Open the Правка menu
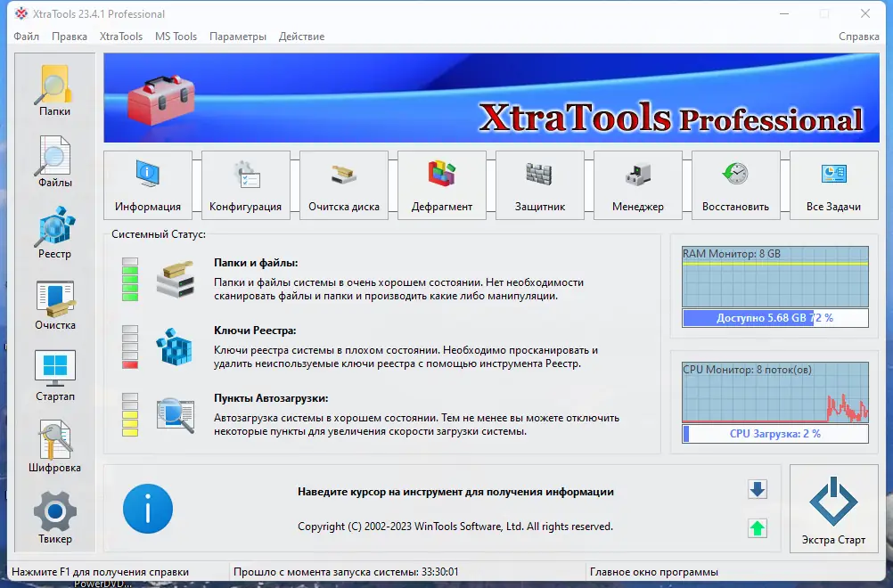 click(70, 37)
